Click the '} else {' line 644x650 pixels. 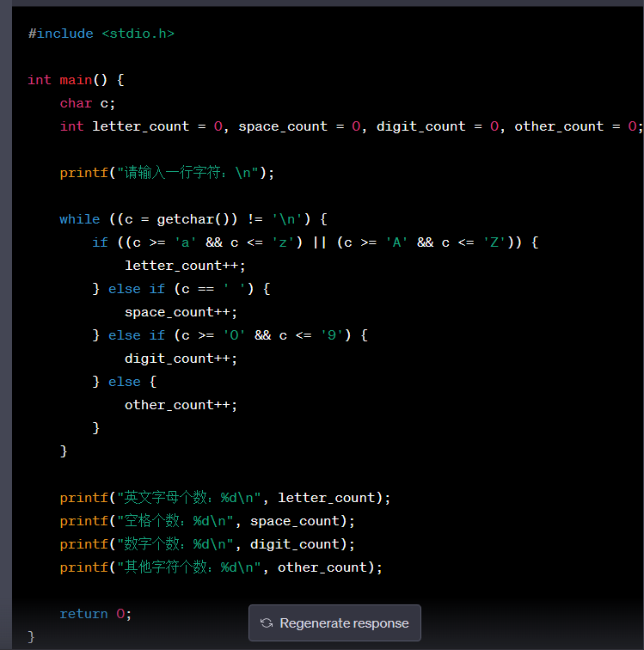(125, 382)
